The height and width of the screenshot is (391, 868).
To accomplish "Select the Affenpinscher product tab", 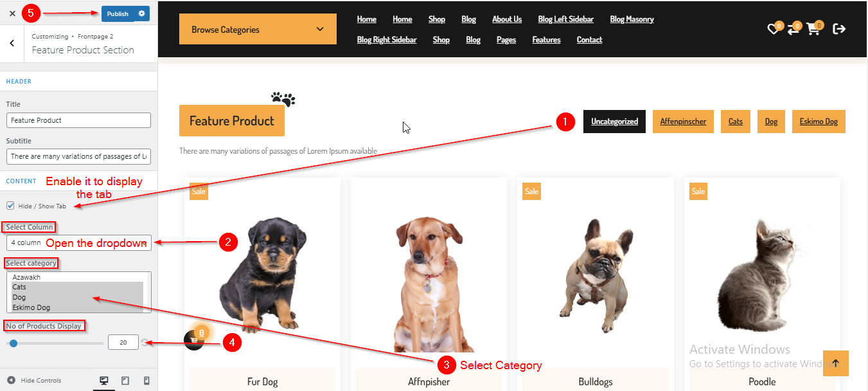I will click(683, 122).
